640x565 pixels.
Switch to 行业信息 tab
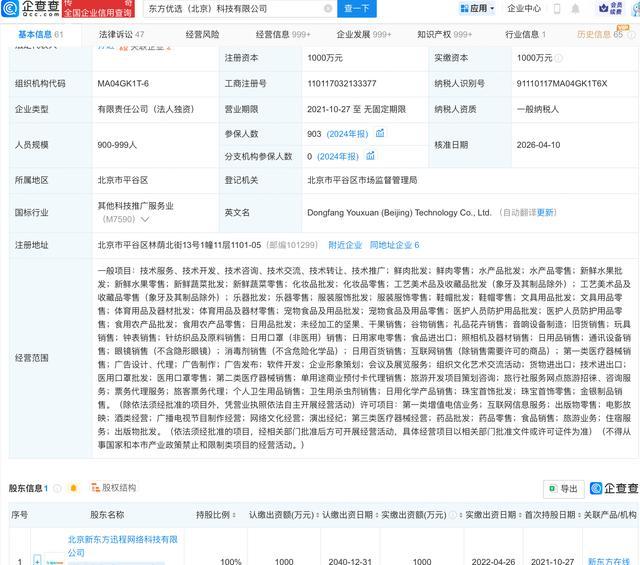pyautogui.click(x=525, y=35)
